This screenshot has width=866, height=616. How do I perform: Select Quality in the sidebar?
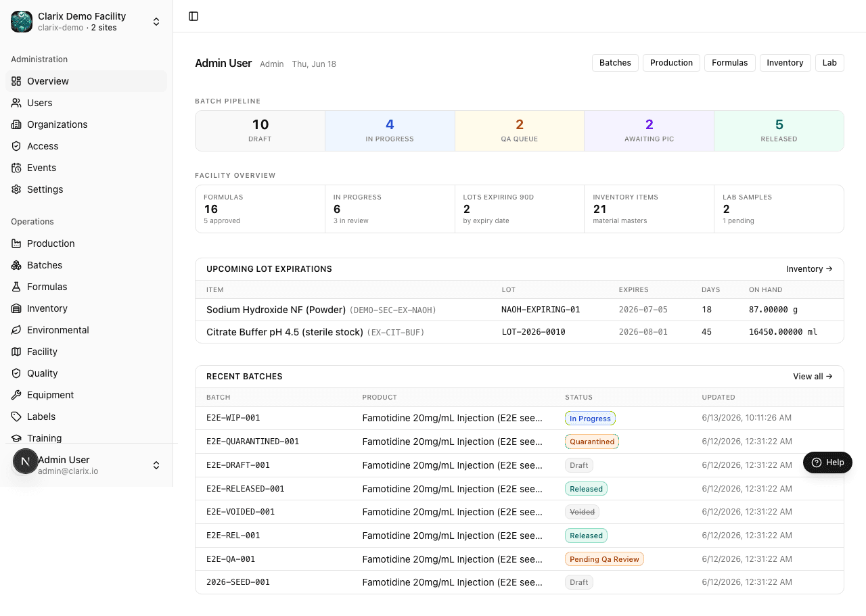click(x=86, y=373)
